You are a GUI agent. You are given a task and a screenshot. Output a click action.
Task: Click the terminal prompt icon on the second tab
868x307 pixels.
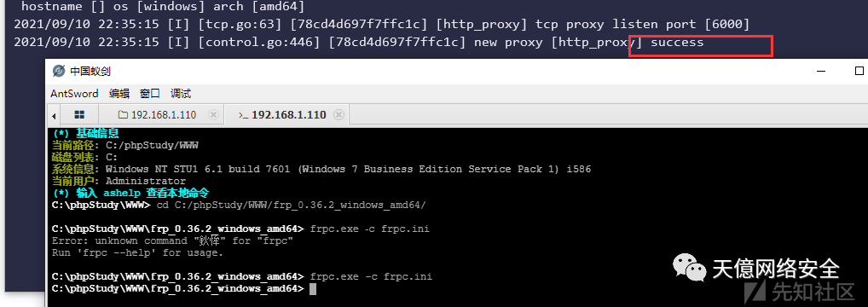pos(243,115)
